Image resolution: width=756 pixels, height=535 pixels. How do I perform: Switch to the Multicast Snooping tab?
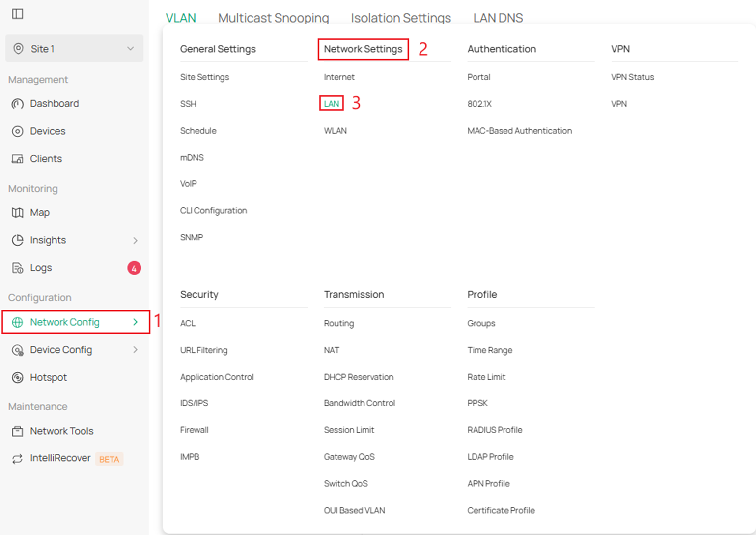273,18
